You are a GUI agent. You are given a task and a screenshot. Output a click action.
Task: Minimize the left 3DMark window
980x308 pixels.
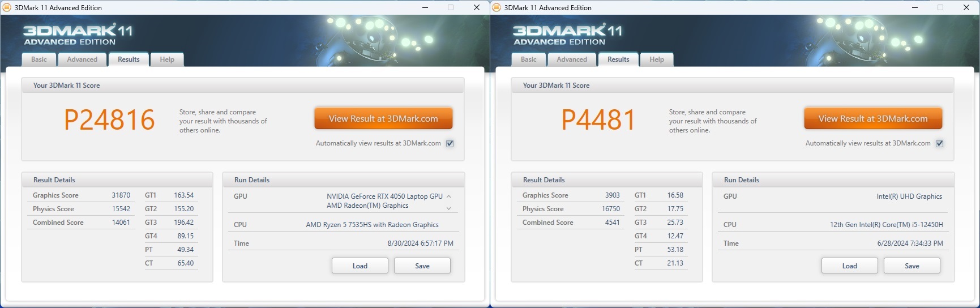click(425, 7)
